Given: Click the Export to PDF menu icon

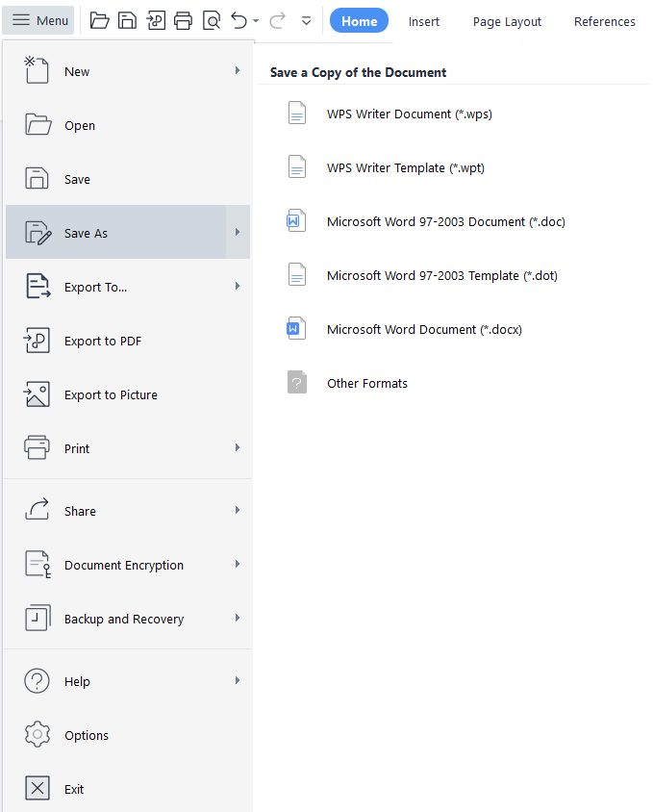Looking at the screenshot, I should click(x=37, y=341).
